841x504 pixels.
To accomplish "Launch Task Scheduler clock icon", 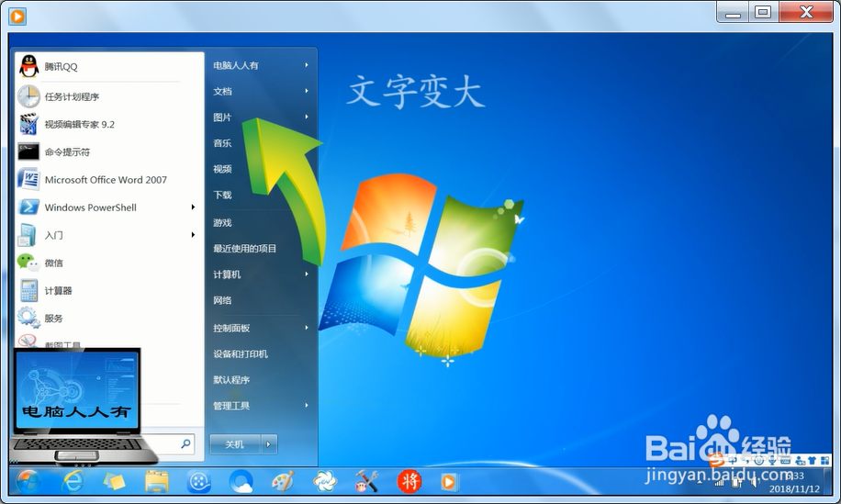I will coord(28,96).
